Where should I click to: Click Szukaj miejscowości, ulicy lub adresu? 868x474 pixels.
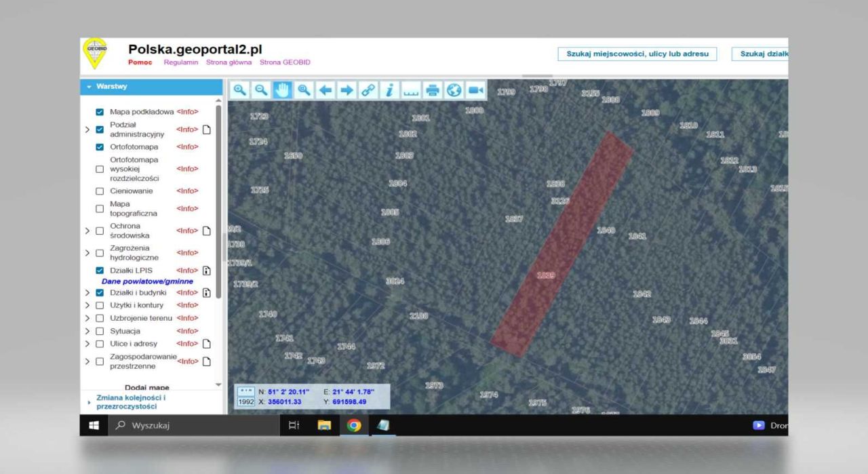tap(637, 54)
